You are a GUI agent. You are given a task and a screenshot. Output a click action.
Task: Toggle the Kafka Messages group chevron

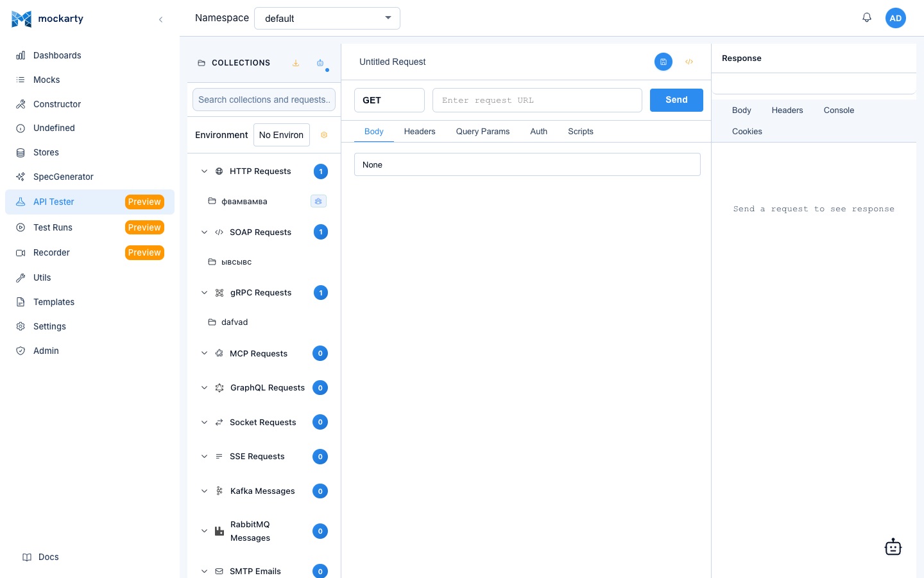pos(204,491)
